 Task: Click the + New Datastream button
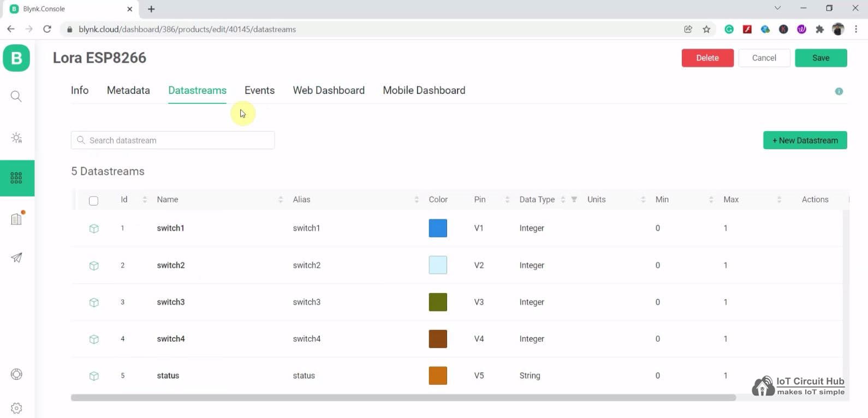point(805,140)
